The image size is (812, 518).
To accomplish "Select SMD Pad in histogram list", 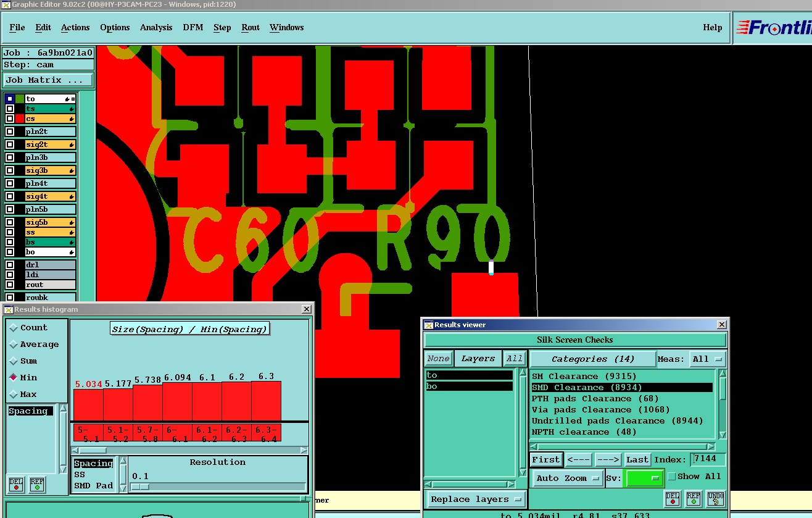I will tap(94, 486).
